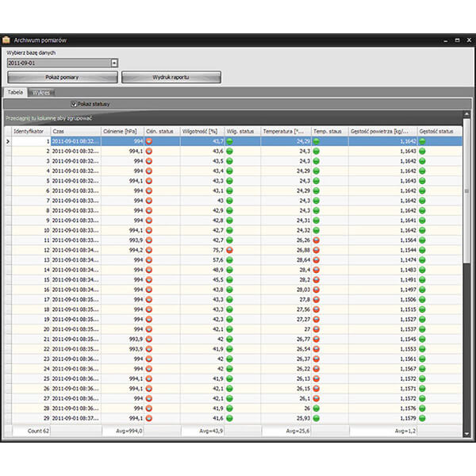Click the Ciśnienie [hPa] column header
Image resolution: width=476 pixels, height=476 pixels.
point(121,131)
